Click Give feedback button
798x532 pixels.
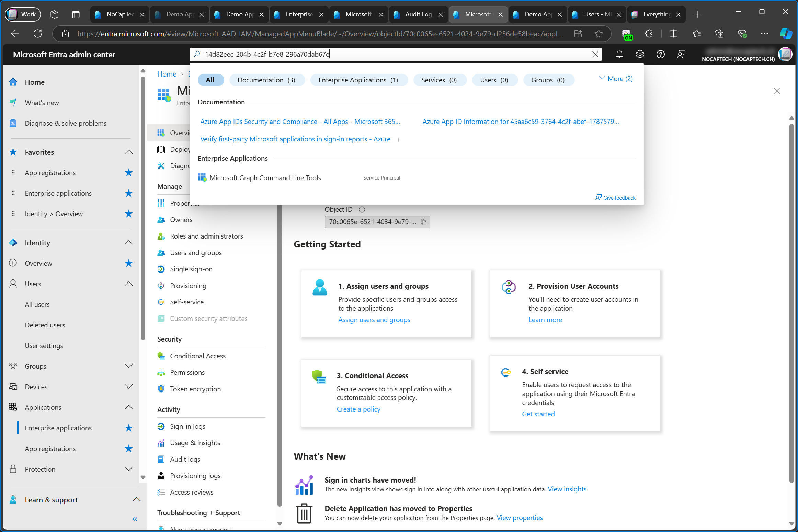[615, 197]
